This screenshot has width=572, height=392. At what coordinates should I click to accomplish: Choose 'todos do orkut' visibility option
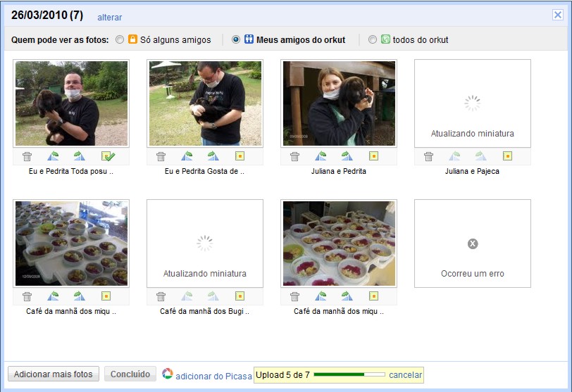coord(373,40)
